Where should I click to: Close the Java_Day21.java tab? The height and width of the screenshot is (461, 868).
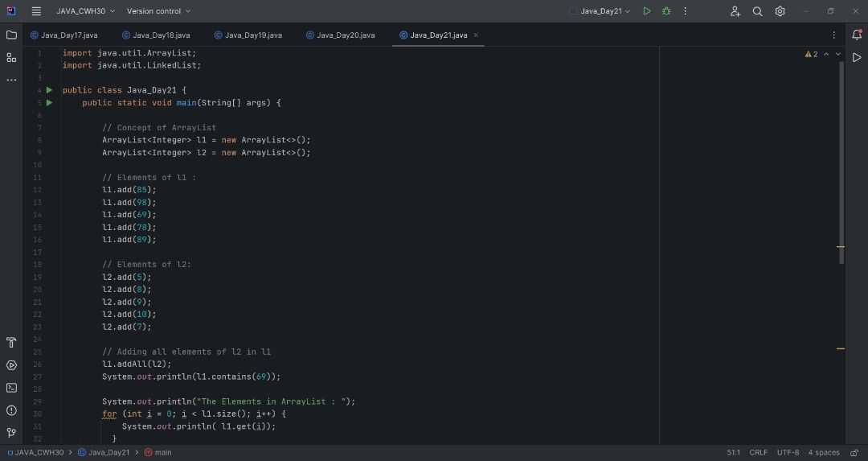tap(476, 35)
